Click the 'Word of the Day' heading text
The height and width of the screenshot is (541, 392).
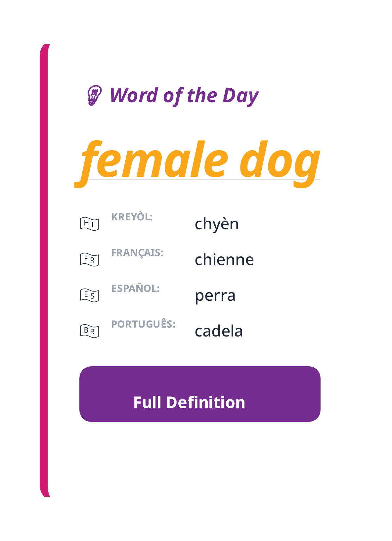click(183, 96)
